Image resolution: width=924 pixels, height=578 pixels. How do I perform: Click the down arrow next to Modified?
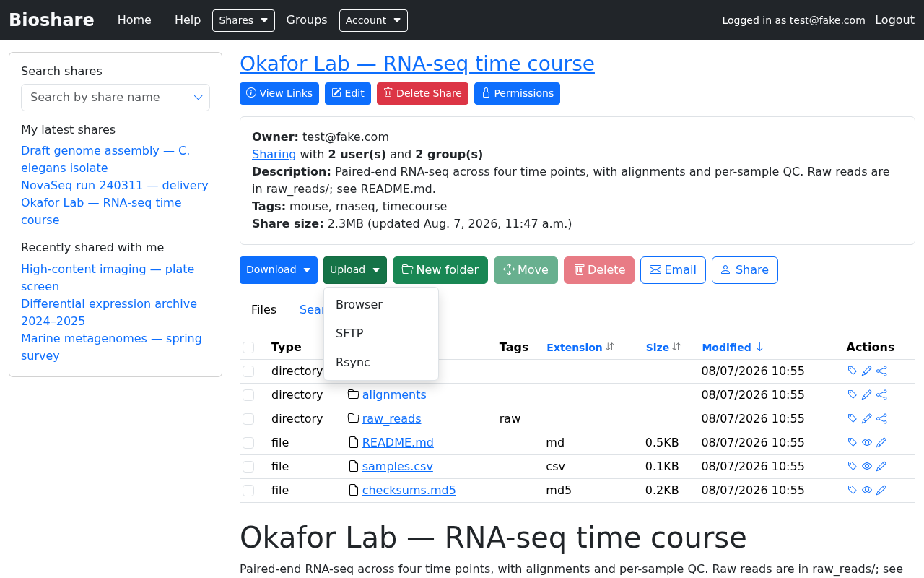tap(759, 348)
